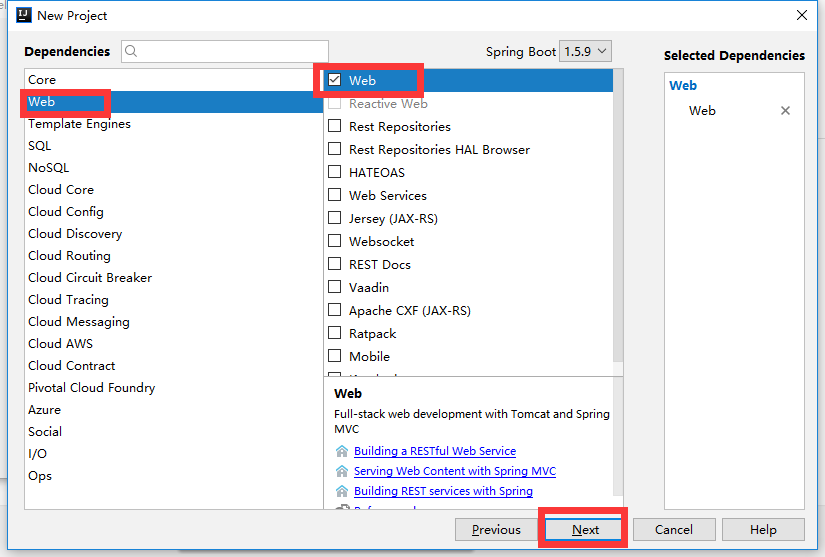Uncheck the Web dependency checkbox

335,80
